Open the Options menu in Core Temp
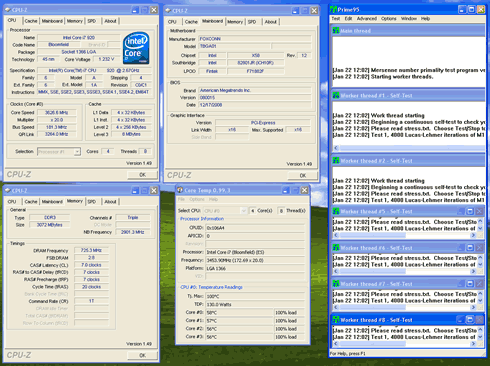The height and width of the screenshot is (366, 490). point(197,199)
